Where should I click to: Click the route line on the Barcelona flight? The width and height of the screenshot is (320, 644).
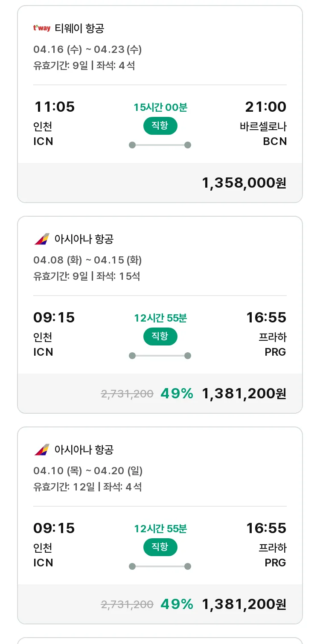(x=160, y=145)
